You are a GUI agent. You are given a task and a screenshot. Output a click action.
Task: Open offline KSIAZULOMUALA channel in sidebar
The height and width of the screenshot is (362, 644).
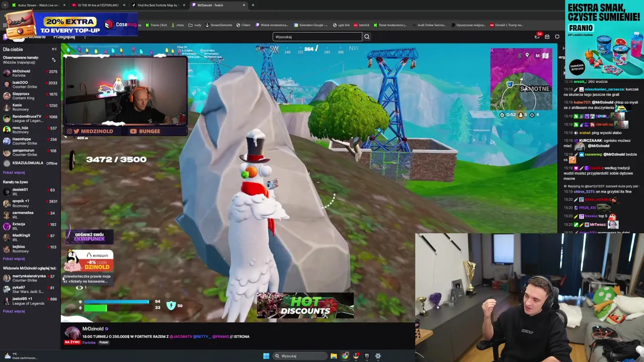coord(30,163)
